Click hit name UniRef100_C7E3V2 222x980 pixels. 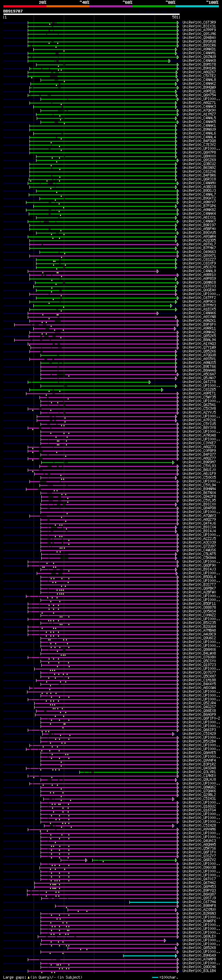(199, 145)
